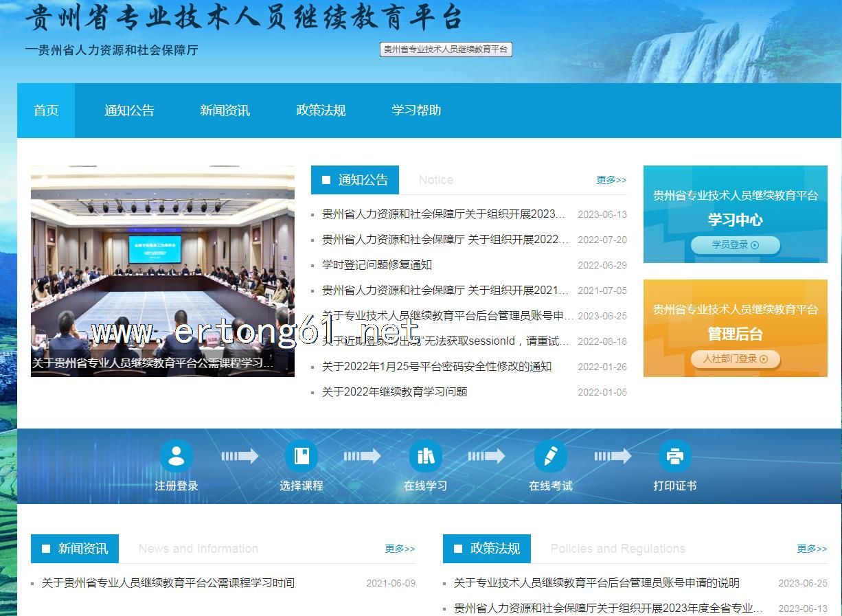Viewport: 842px width, 616px height.
Task: Open the 首页 navigation tab
Action: click(46, 111)
